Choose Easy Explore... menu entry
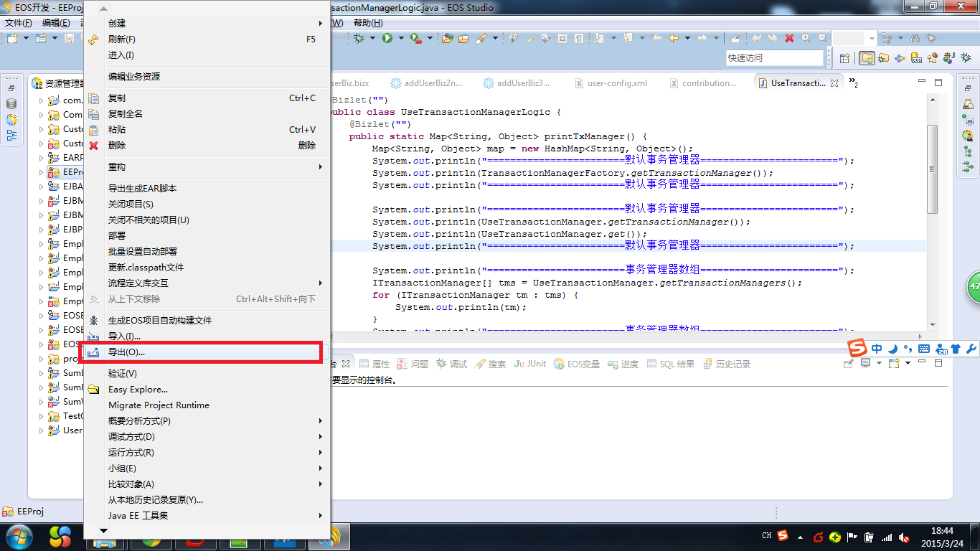Viewport: 980px width, 551px height. 207,390
